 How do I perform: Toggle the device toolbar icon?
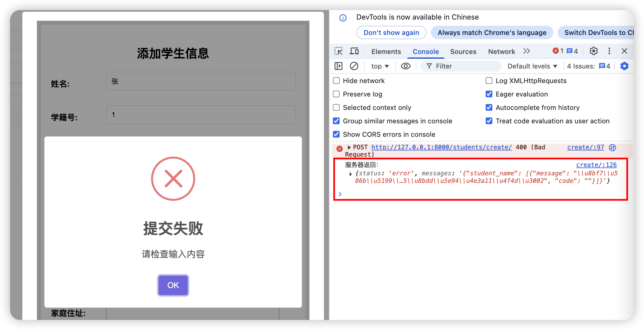pyautogui.click(x=354, y=51)
